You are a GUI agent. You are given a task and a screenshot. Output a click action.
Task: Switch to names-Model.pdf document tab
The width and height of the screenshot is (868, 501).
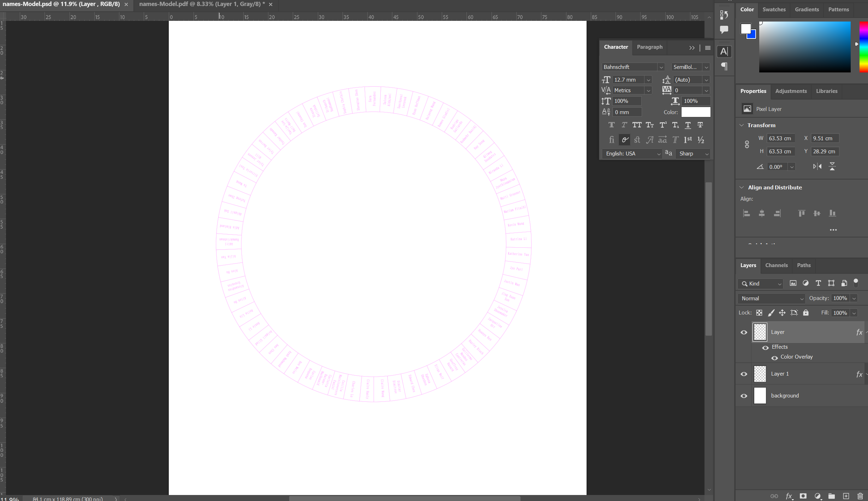(x=202, y=4)
